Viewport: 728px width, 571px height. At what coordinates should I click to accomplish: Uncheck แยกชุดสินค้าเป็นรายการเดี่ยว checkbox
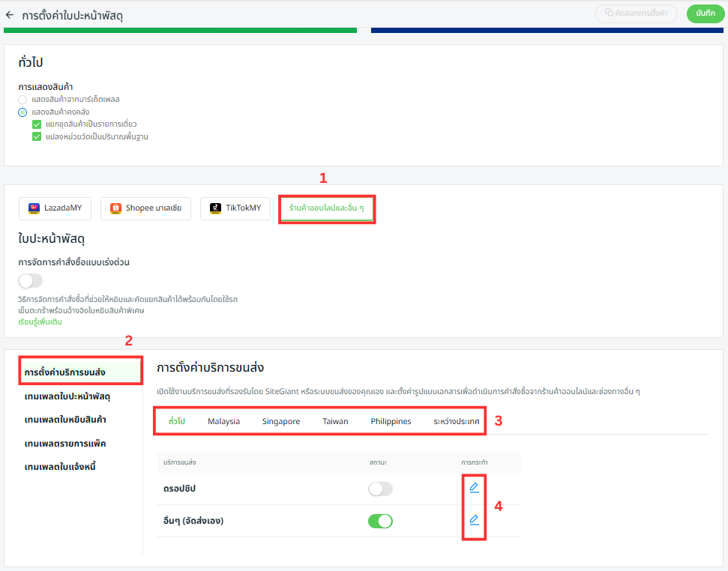click(x=36, y=124)
